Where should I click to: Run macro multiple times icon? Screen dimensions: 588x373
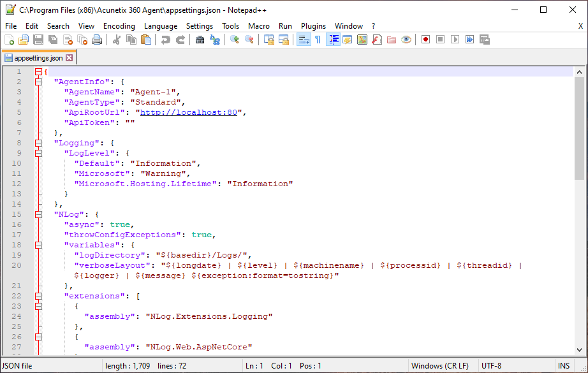click(x=469, y=40)
